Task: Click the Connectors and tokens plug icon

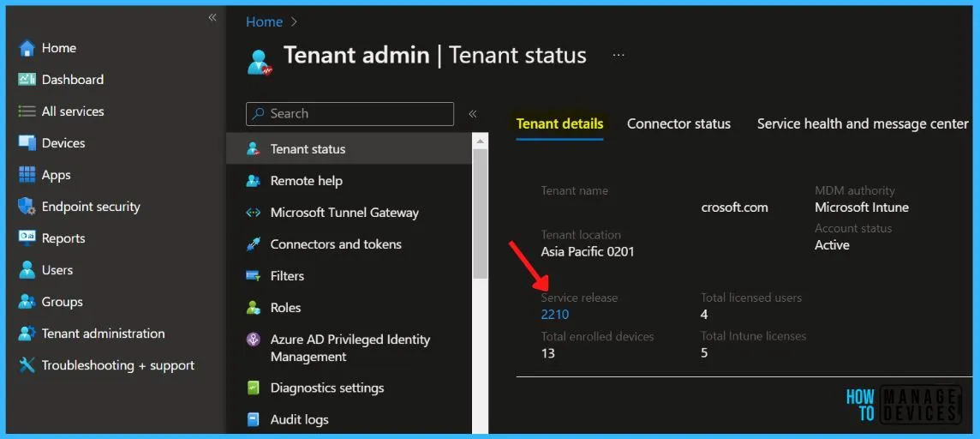Action: coord(253,244)
